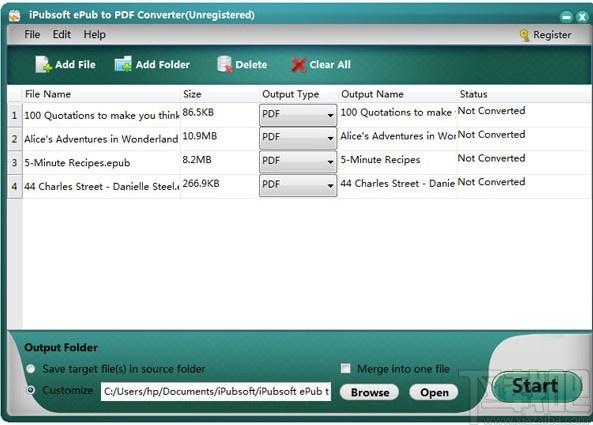
Task: Click the Register link
Action: point(552,35)
